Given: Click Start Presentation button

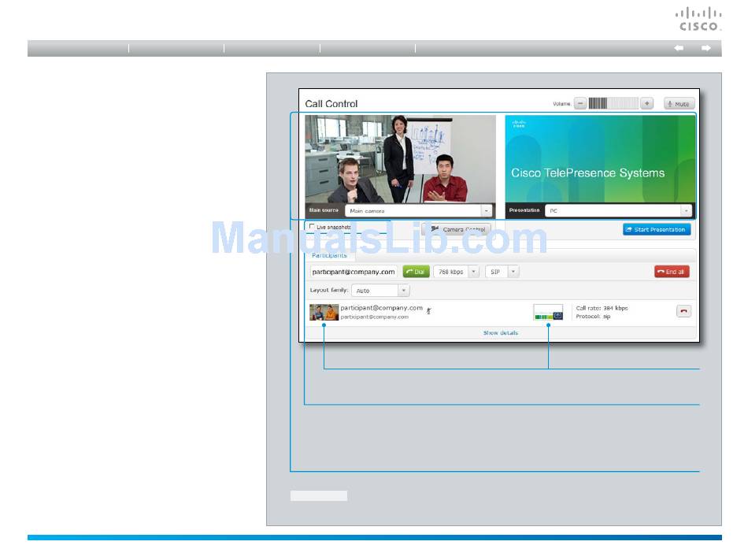Looking at the screenshot, I should pos(657,229).
